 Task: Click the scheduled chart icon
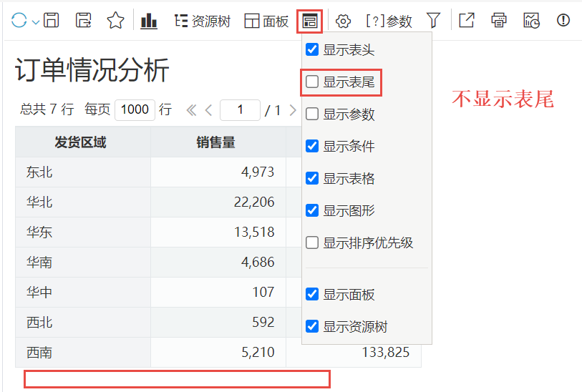531,21
